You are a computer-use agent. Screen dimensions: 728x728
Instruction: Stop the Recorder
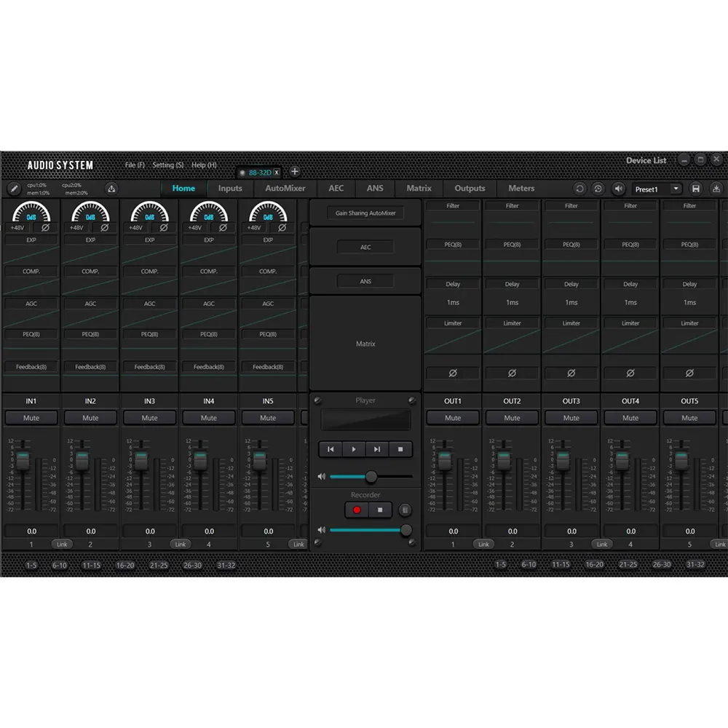pyautogui.click(x=380, y=510)
